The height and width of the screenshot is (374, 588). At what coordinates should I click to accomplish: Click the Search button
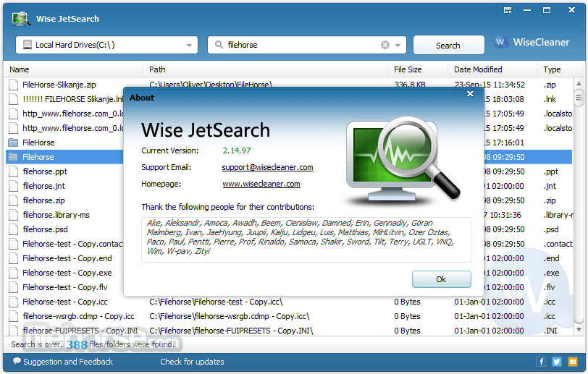[448, 45]
